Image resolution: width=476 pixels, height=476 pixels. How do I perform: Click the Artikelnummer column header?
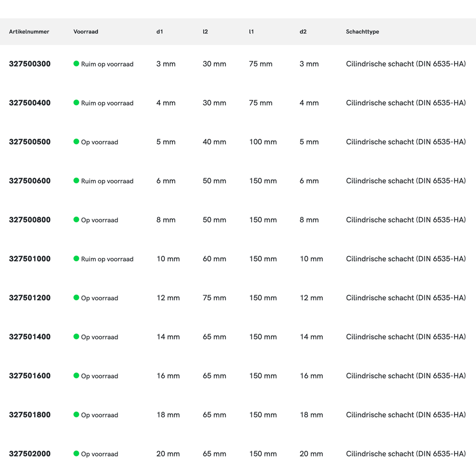coord(29,32)
